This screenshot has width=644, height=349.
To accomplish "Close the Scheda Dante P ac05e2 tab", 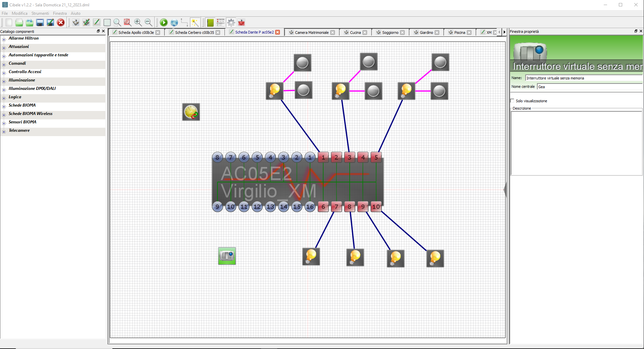I will (x=278, y=33).
